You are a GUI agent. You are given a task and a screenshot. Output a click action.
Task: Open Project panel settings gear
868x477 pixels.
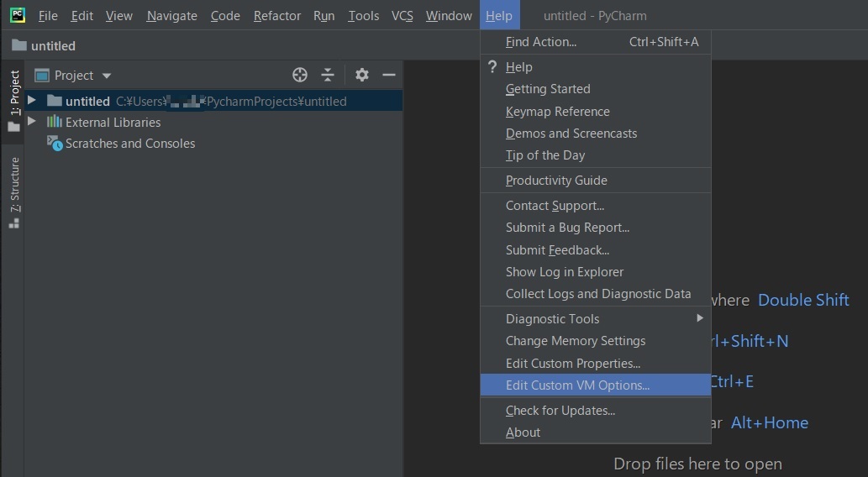362,75
